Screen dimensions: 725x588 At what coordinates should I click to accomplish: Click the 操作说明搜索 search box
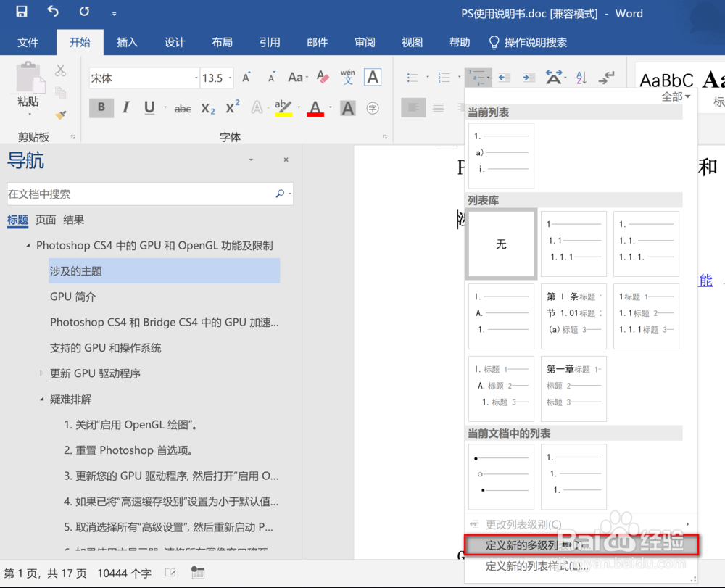(x=529, y=43)
